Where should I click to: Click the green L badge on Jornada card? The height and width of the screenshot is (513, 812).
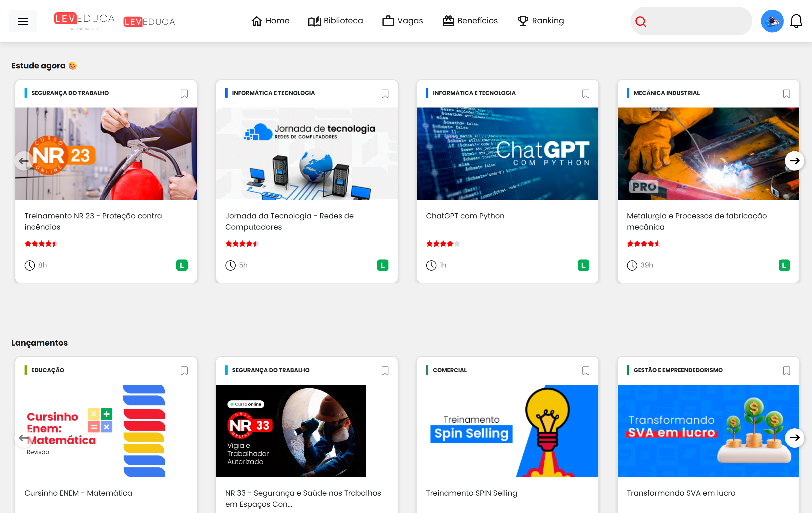[x=382, y=265]
